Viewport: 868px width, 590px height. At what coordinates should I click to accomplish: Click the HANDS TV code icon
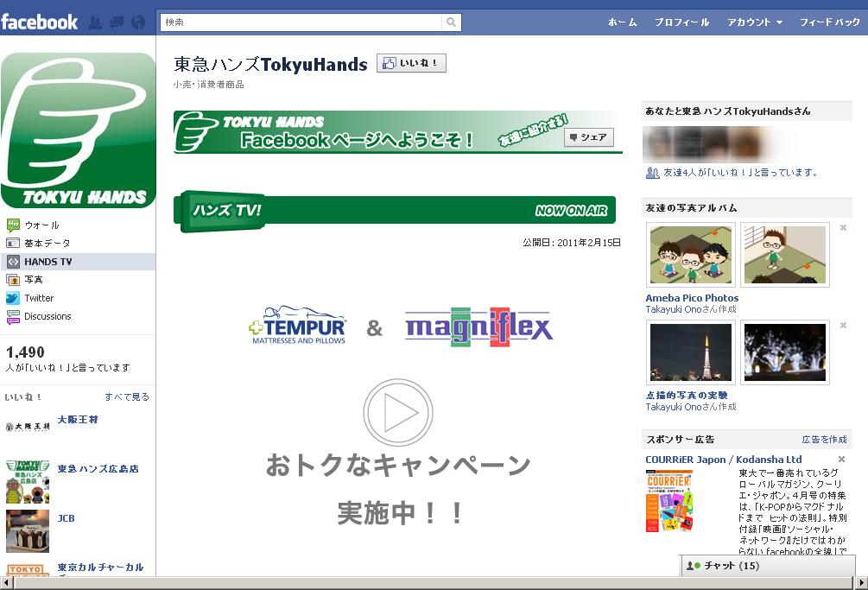point(13,261)
